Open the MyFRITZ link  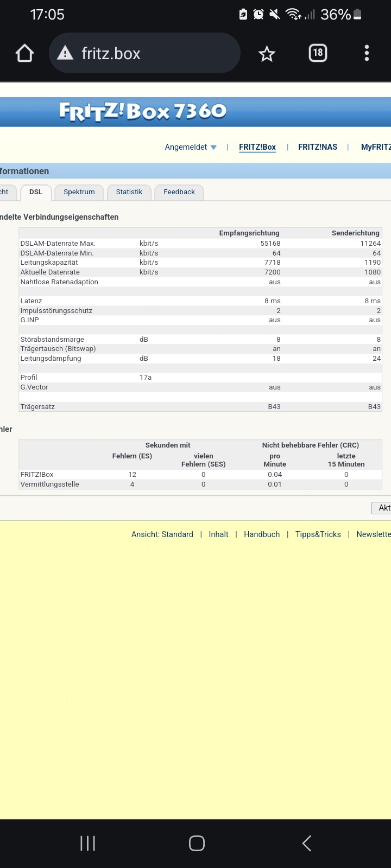point(376,147)
